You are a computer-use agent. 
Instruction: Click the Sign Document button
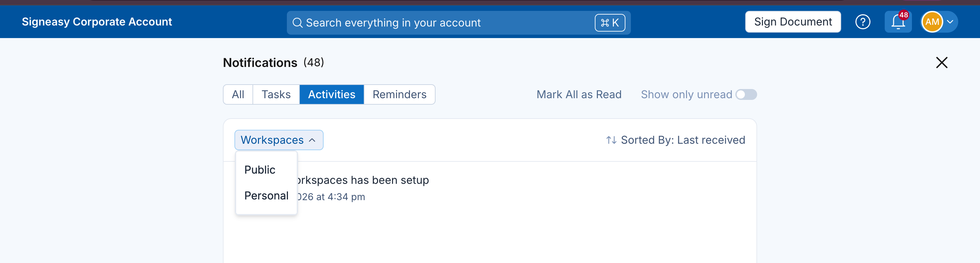793,22
